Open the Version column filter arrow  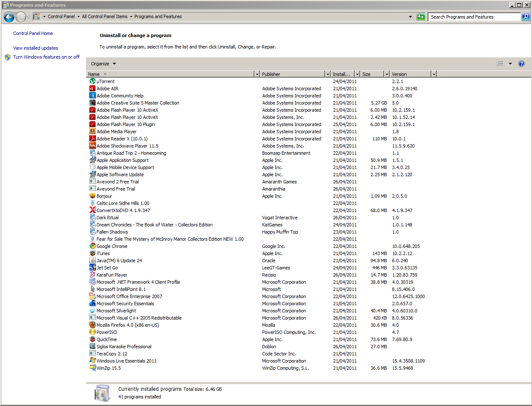pos(434,74)
